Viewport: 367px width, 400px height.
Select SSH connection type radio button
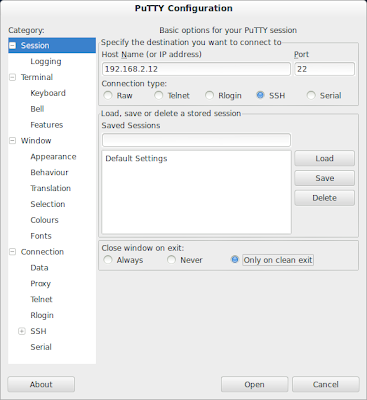tap(260, 96)
